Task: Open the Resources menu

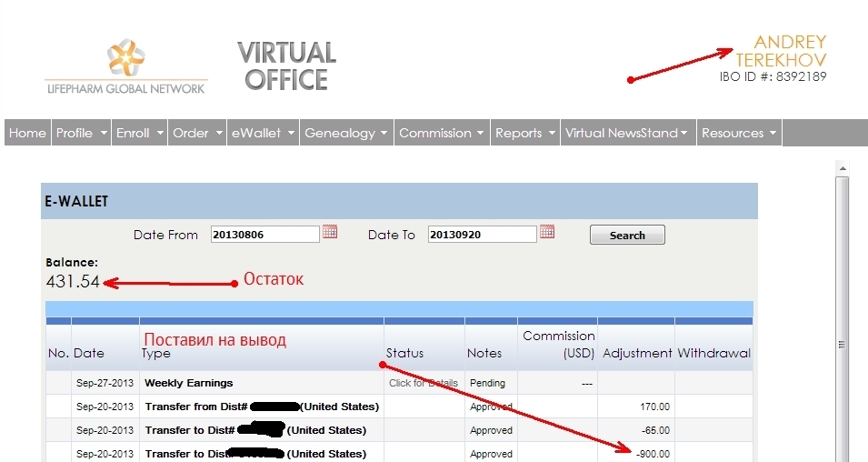Action: (x=739, y=133)
